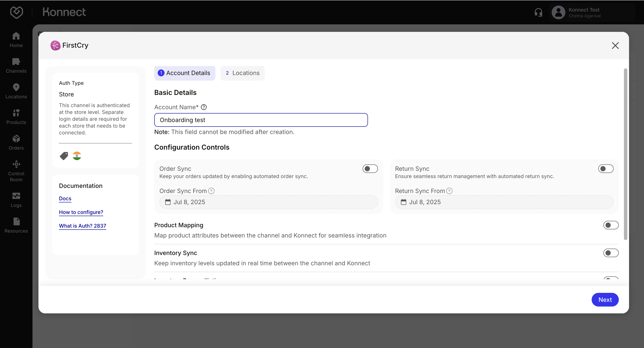Click the Auth Type label
The height and width of the screenshot is (348, 644).
coord(71,83)
